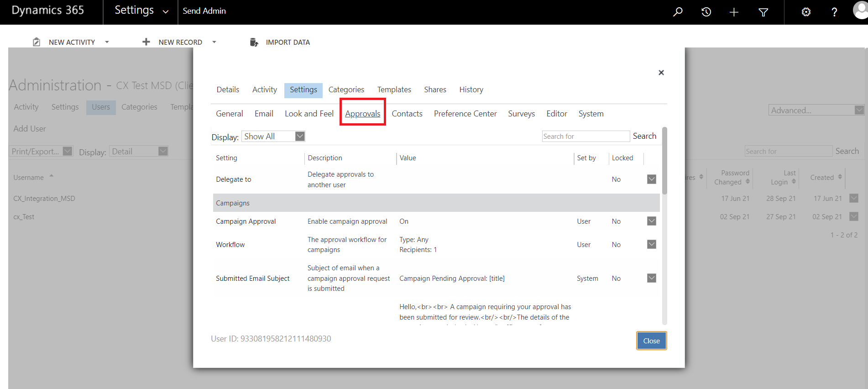The width and height of the screenshot is (868, 389).
Task: Open row menu arrow for cx_Test user
Action: [854, 216]
